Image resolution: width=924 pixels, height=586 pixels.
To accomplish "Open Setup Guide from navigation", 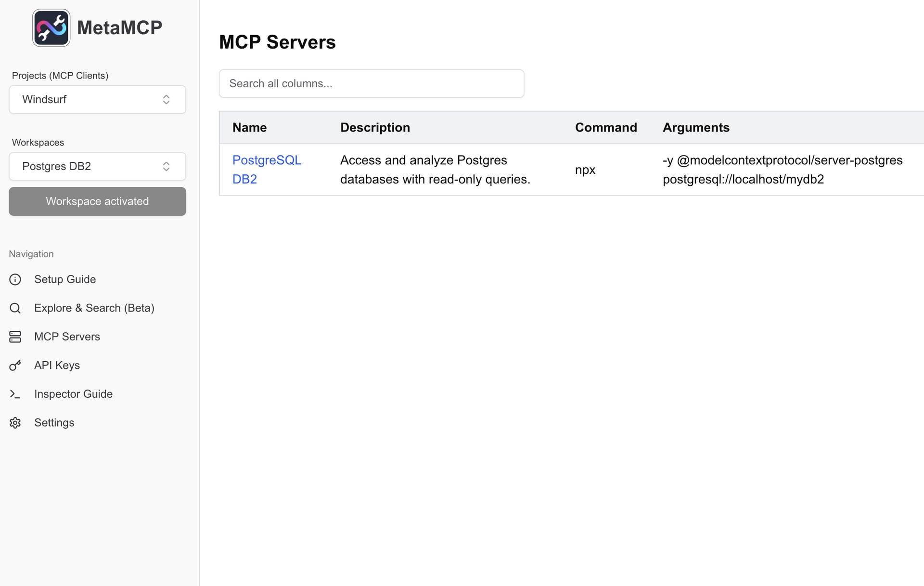I will 65,279.
